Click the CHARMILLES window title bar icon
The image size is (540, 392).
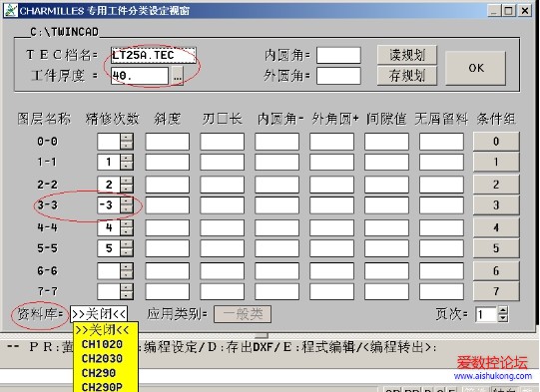point(10,10)
